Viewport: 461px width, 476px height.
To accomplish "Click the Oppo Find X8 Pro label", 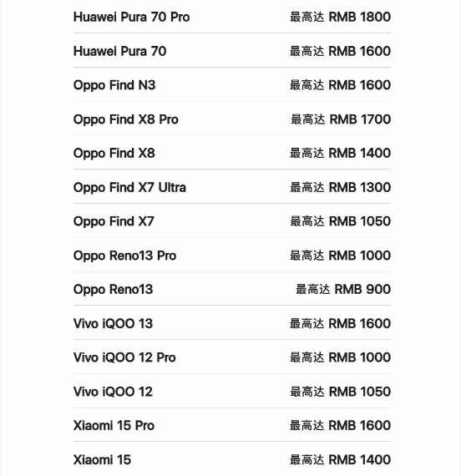I will [125, 119].
